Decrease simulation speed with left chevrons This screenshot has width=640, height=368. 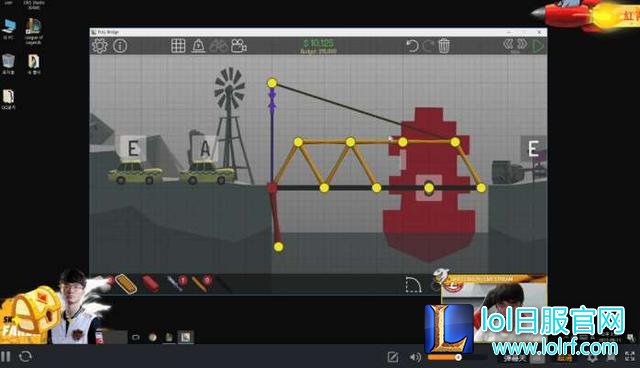tap(509, 44)
